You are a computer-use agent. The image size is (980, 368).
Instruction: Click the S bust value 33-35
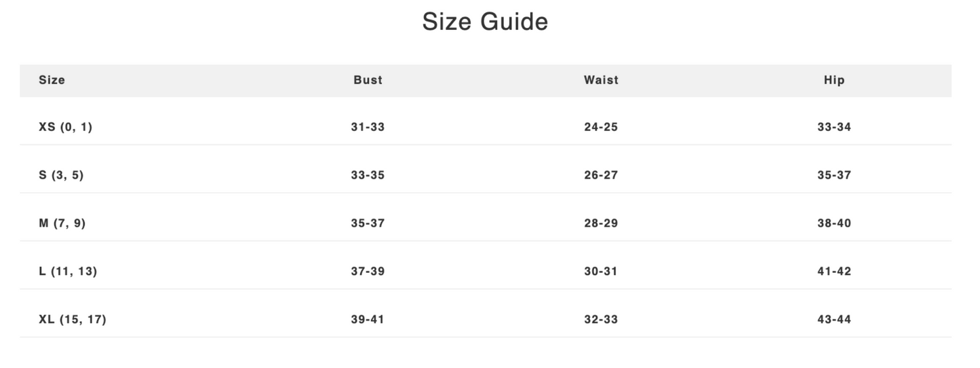368,175
